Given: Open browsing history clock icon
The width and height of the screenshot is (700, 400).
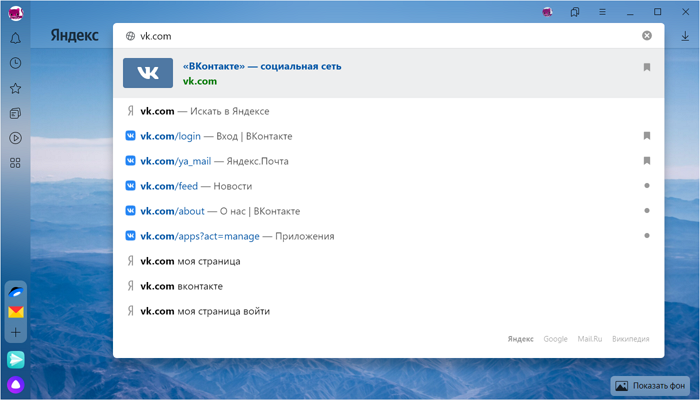Looking at the screenshot, I should pos(15,63).
